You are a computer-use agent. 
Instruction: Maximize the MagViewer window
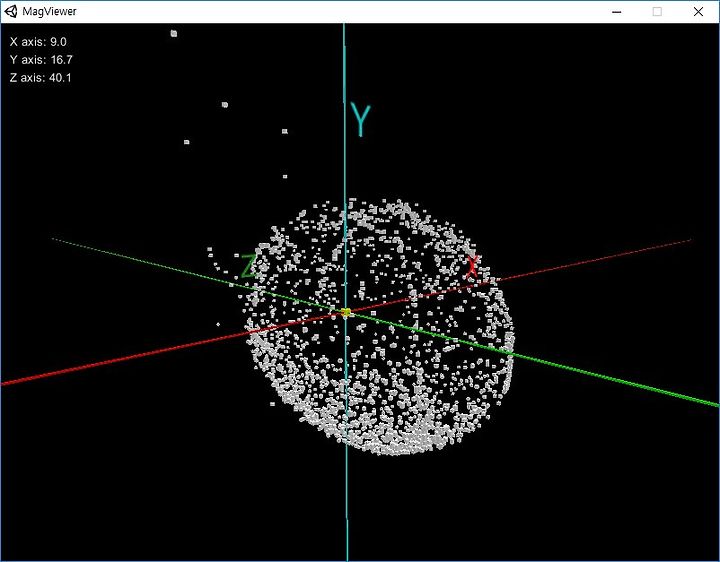657,11
